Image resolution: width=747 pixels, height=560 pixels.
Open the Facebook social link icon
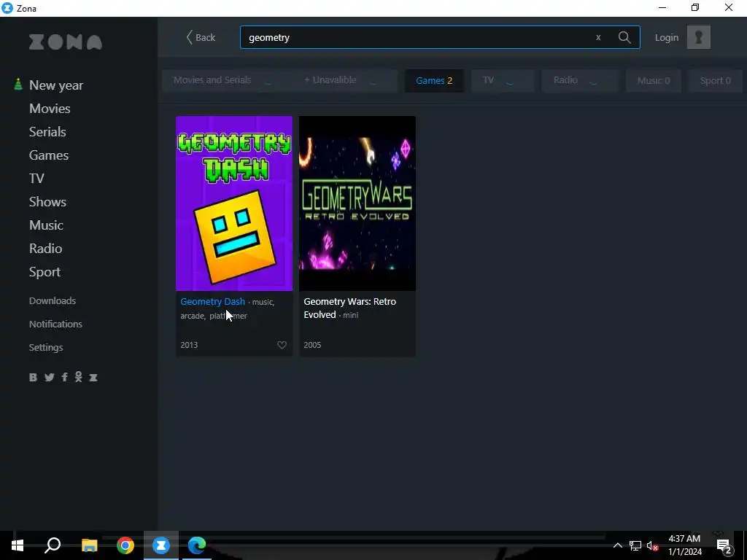pyautogui.click(x=64, y=377)
